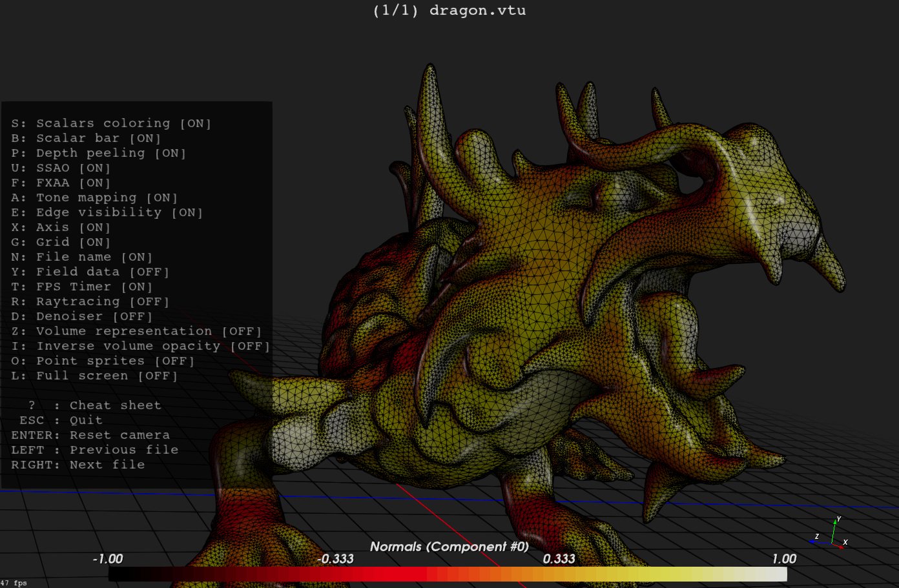The height and width of the screenshot is (588, 899).
Task: Click the 'G: Grid [ON]' line
Action: point(61,242)
